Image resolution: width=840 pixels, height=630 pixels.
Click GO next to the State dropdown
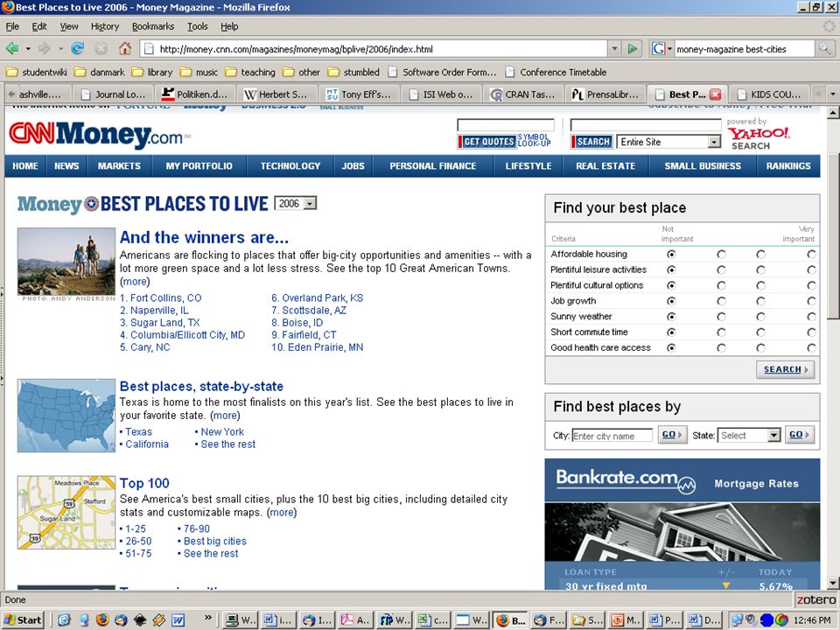coord(799,435)
